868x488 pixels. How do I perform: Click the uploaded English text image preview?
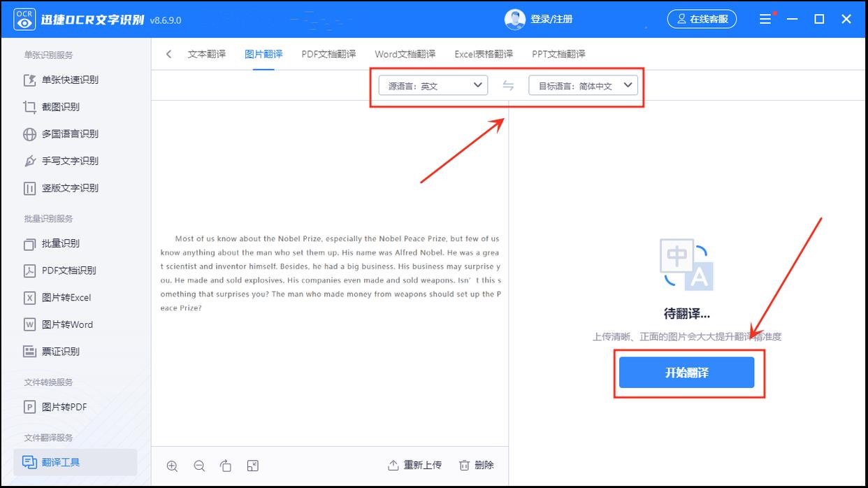click(x=330, y=273)
